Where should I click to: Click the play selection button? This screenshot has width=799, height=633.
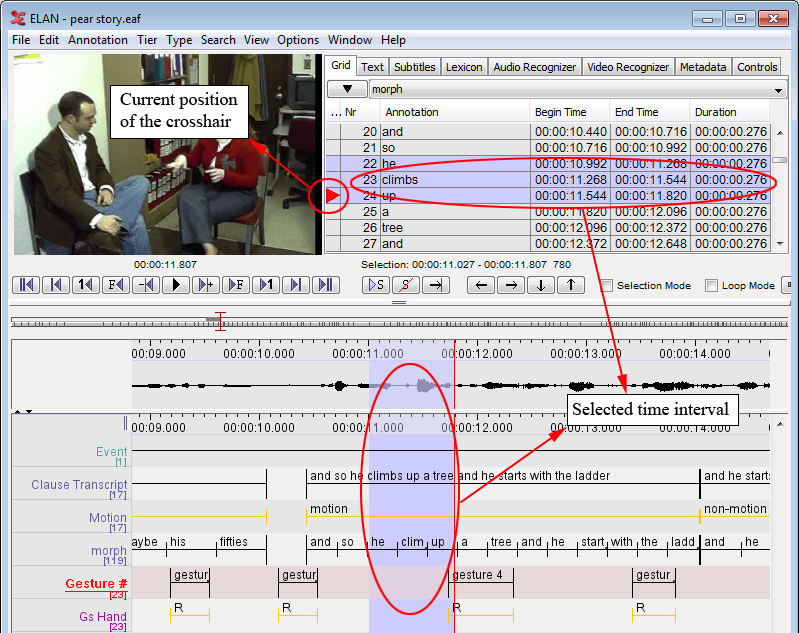pyautogui.click(x=376, y=285)
